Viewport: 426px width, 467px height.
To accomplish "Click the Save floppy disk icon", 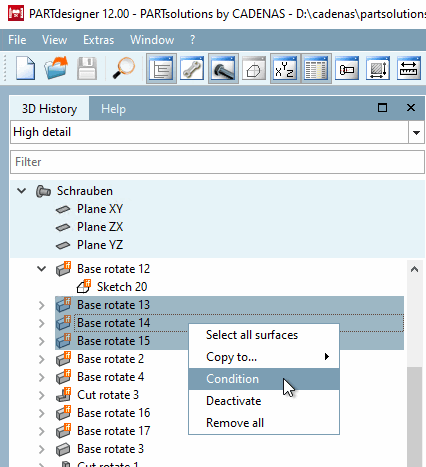I will coord(87,69).
